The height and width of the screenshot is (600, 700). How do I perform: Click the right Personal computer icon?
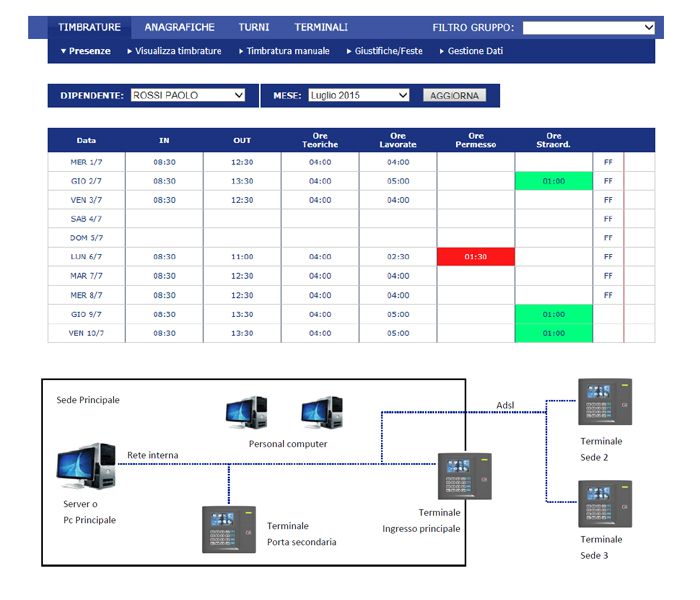point(322,413)
